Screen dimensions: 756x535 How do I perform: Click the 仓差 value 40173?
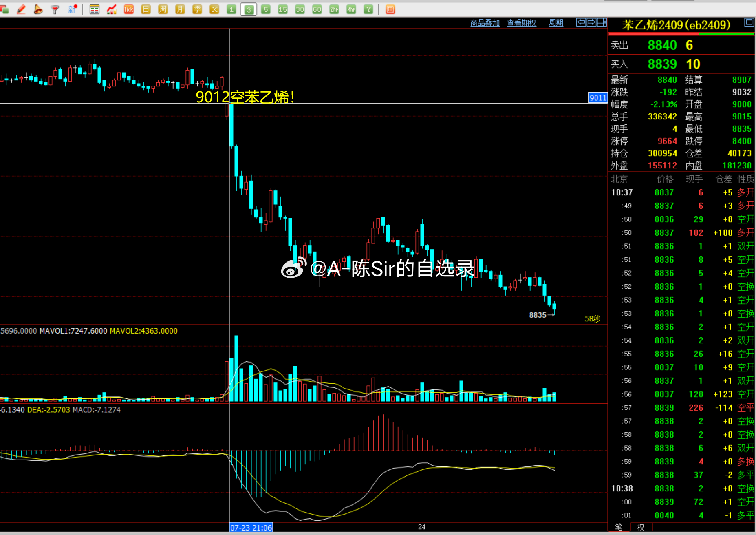(x=740, y=153)
